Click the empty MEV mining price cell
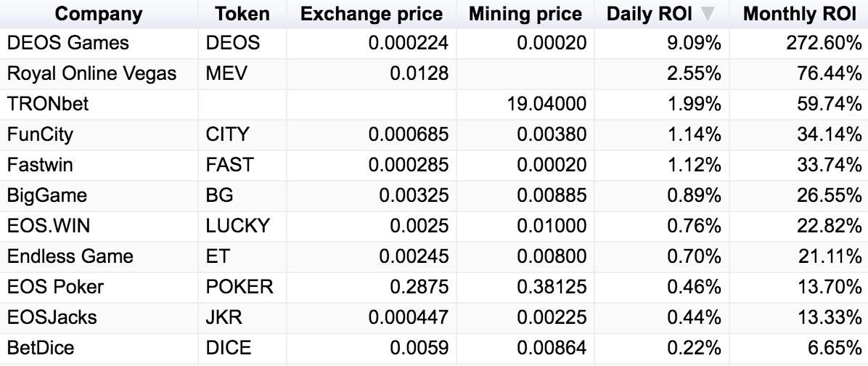Screen dimensions: 868x366 525,73
